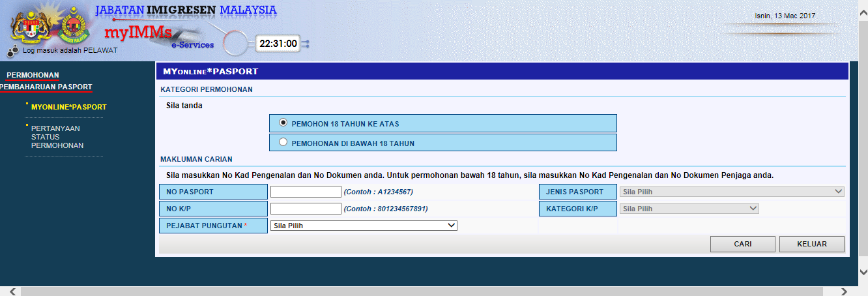Click the Kategori K/P field label
The height and width of the screenshot is (296, 868).
pos(578,209)
